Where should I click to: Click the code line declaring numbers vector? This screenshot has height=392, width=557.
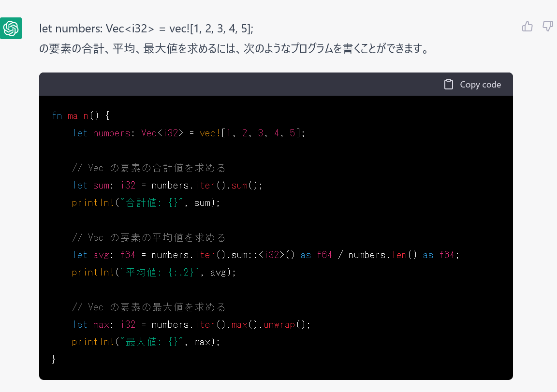tap(189, 133)
